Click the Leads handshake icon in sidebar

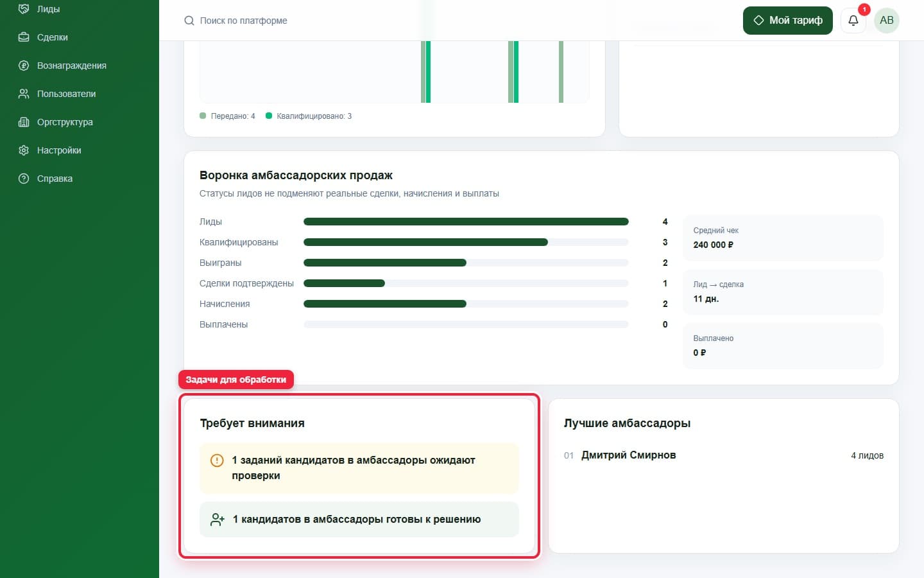(24, 9)
